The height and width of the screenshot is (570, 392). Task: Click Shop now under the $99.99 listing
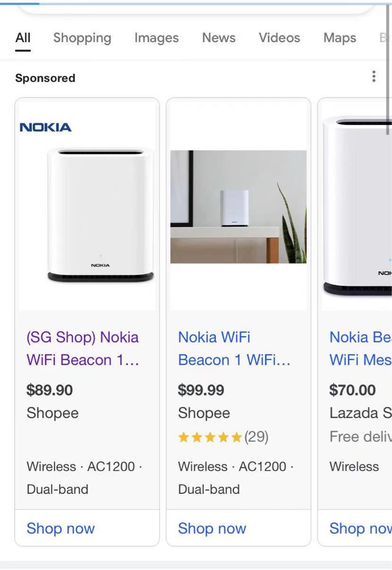tap(212, 528)
